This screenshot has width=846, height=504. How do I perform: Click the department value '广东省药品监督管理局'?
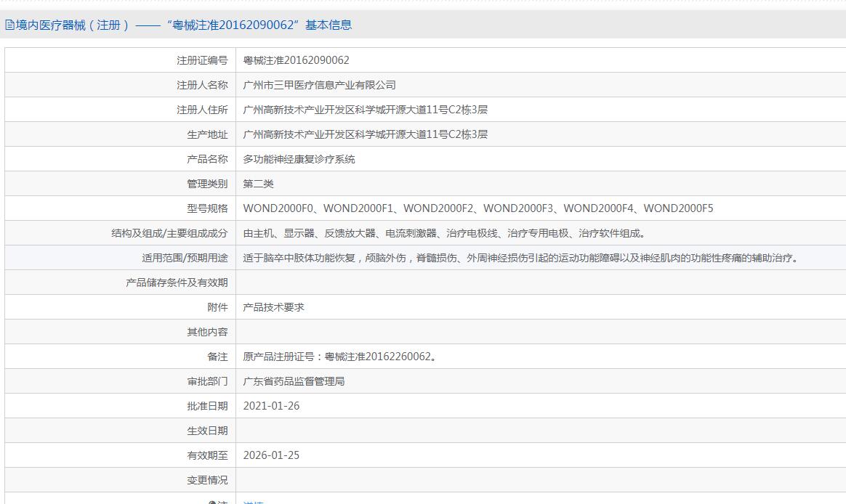click(x=294, y=382)
